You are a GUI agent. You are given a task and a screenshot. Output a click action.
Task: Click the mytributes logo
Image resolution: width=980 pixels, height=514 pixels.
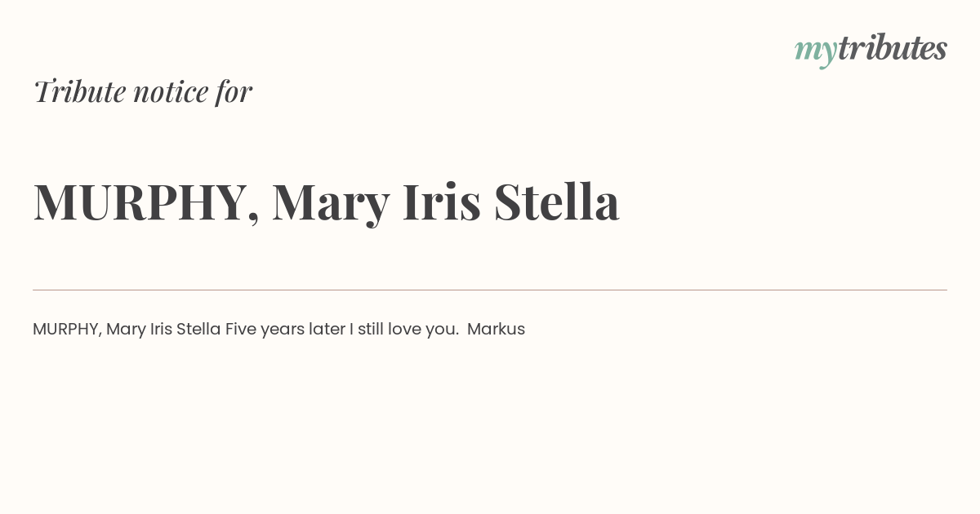pyautogui.click(x=871, y=49)
